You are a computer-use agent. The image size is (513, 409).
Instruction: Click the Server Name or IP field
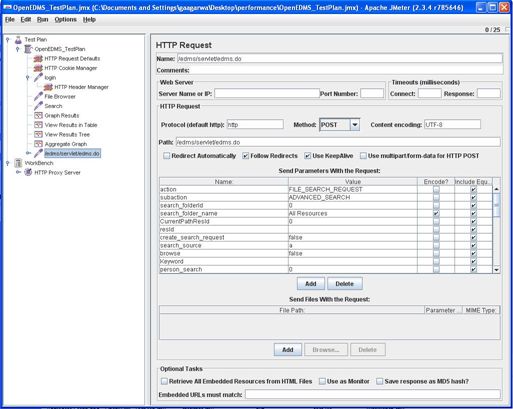coord(267,94)
